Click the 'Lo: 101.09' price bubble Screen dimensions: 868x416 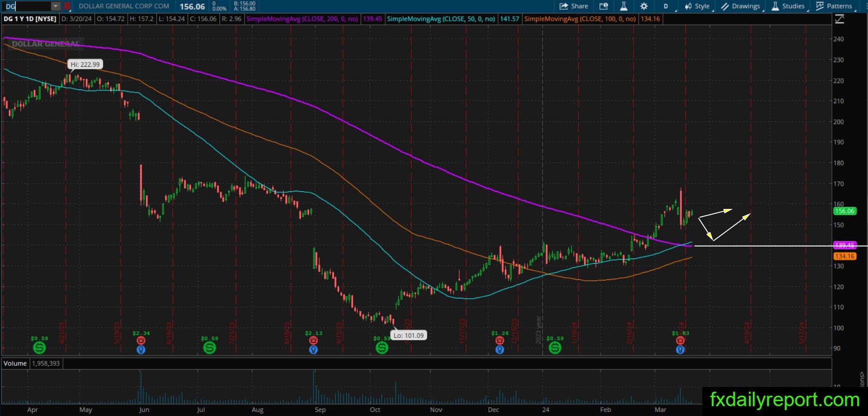(x=409, y=335)
